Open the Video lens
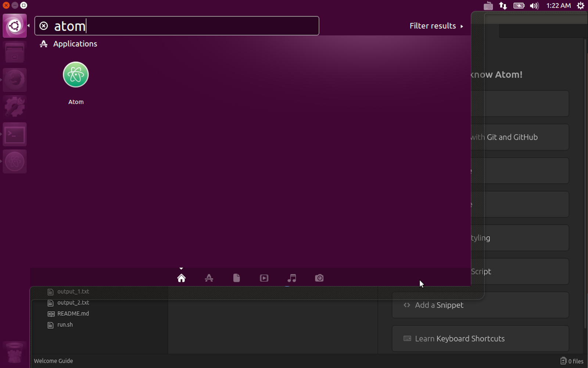The image size is (588, 368). coord(264,278)
